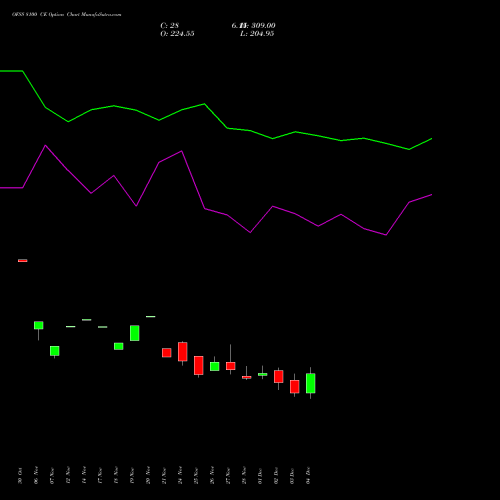This screenshot has width=500, height=500.
Task: Click the '25 Nov' date label
Action: click(x=196, y=476)
